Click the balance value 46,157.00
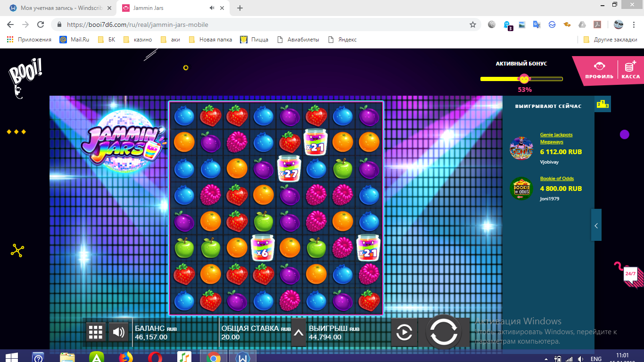This screenshot has width=644, height=362. pos(151,337)
